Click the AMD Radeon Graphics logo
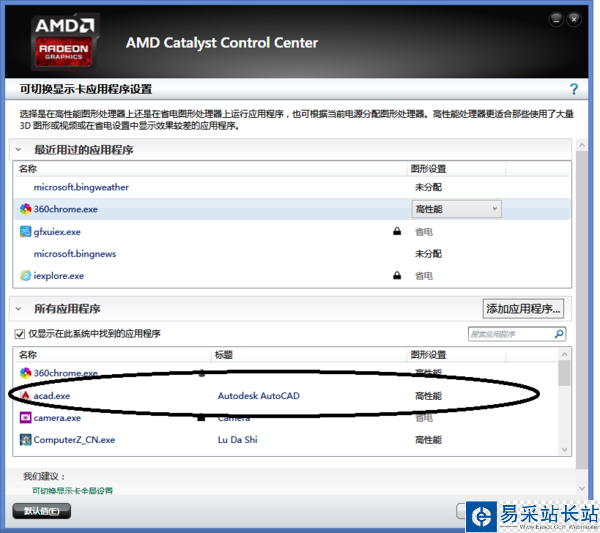The width and height of the screenshot is (600, 533). pos(64,41)
